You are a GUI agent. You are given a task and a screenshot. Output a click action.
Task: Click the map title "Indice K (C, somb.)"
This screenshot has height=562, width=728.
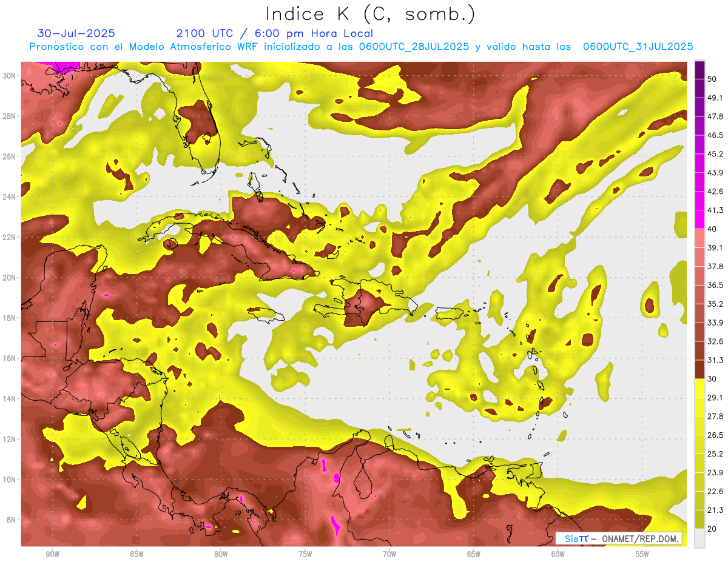point(371,13)
